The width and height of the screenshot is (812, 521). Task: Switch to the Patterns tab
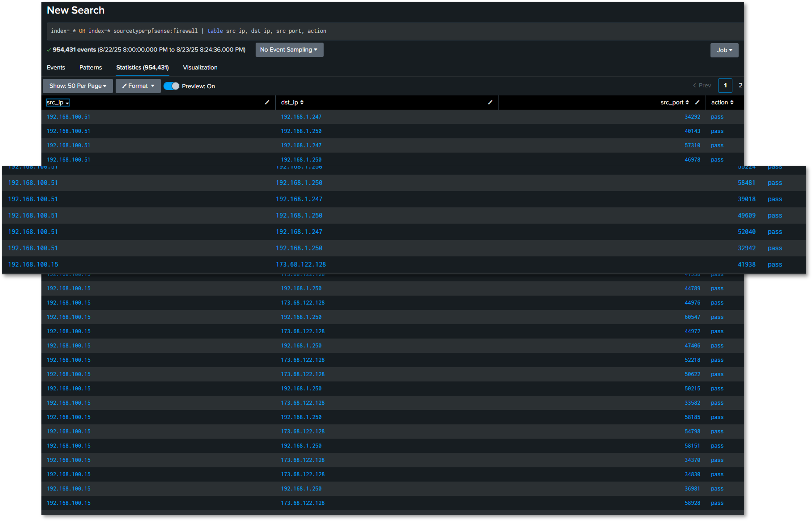pos(90,67)
